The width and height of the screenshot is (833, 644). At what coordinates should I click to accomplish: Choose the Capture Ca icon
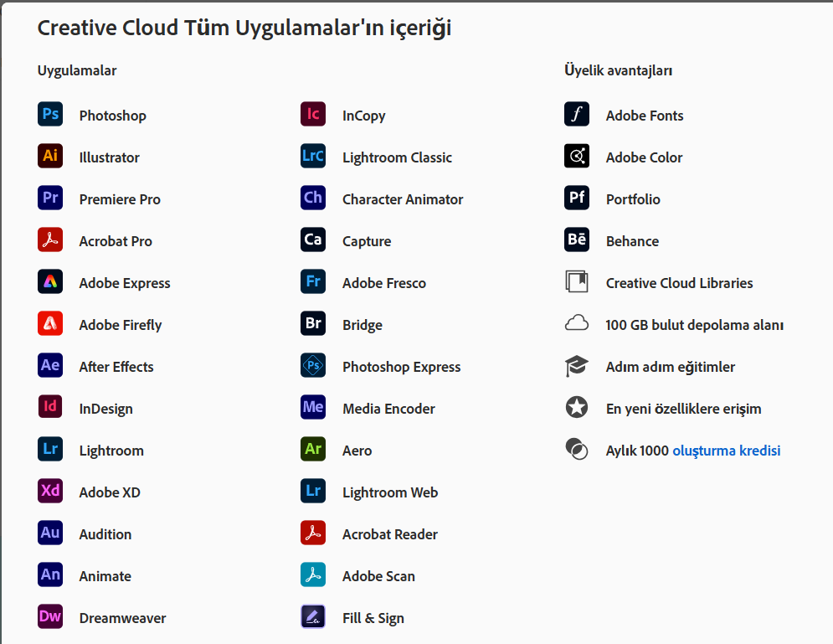[313, 240]
